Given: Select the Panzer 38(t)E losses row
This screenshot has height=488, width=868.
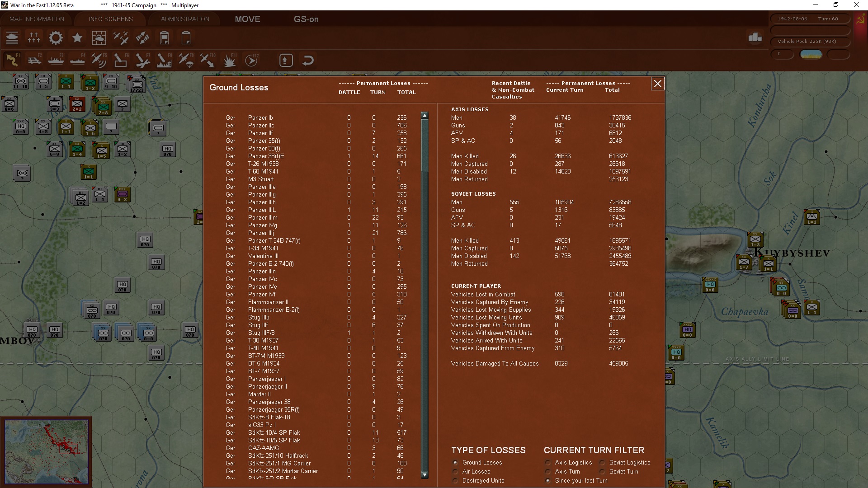Looking at the screenshot, I should (x=316, y=156).
